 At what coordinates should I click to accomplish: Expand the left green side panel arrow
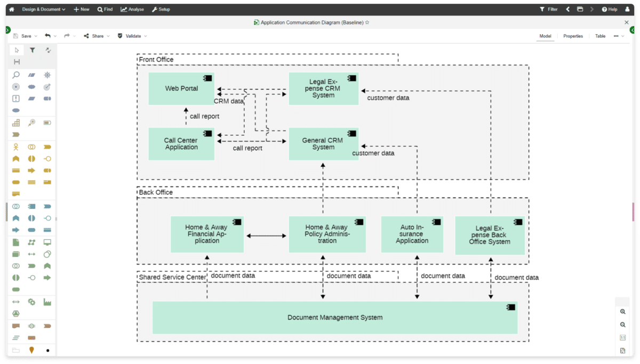(7, 30)
